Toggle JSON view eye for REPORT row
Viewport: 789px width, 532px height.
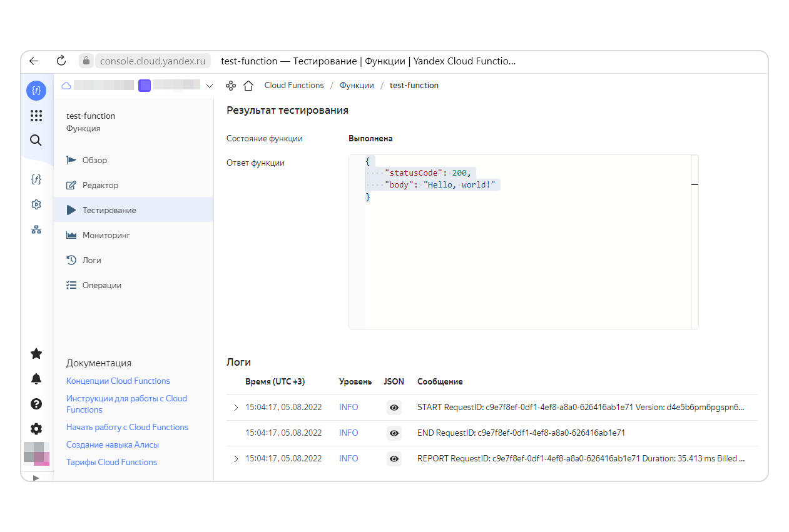point(394,459)
